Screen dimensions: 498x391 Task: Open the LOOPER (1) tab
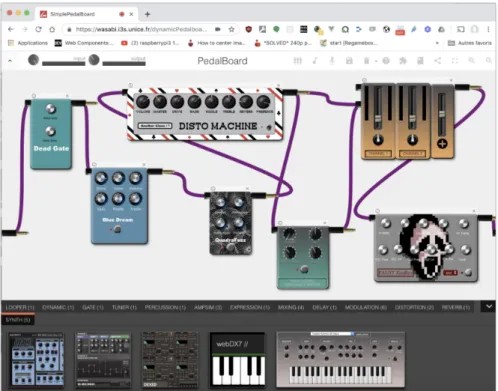click(x=20, y=307)
